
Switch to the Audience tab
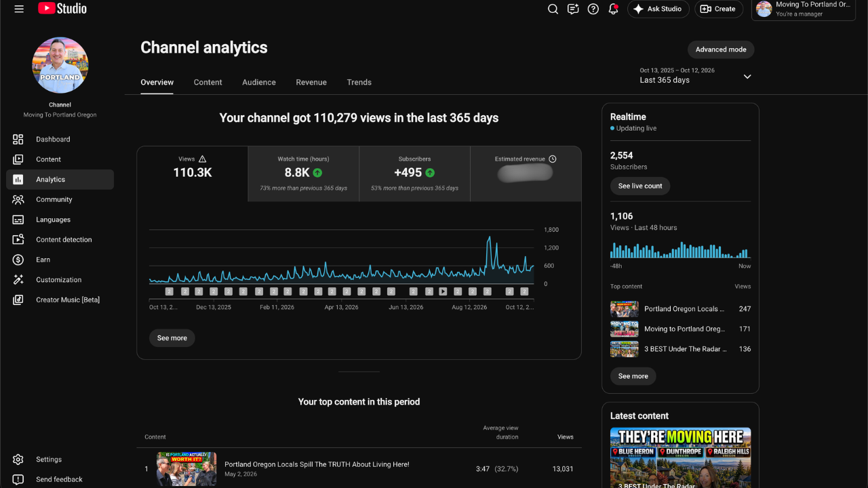[259, 82]
